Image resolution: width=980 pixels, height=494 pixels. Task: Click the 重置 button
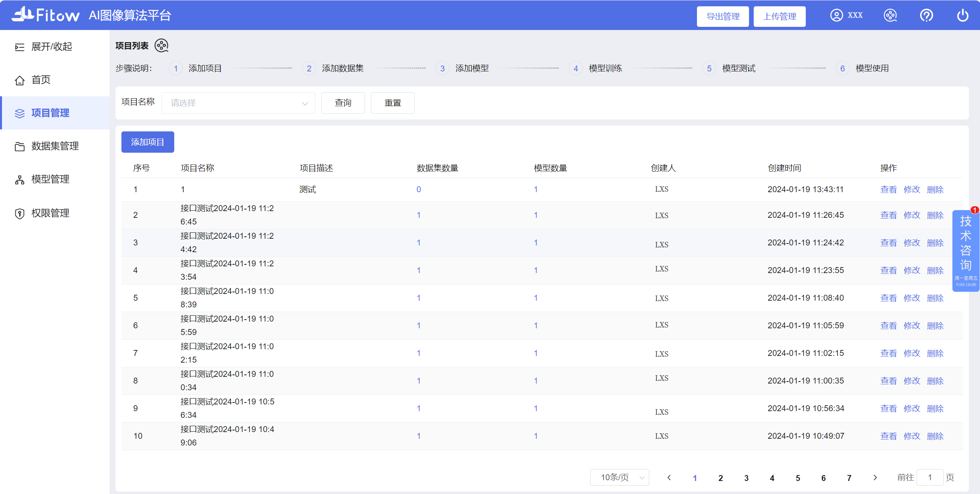click(x=393, y=103)
